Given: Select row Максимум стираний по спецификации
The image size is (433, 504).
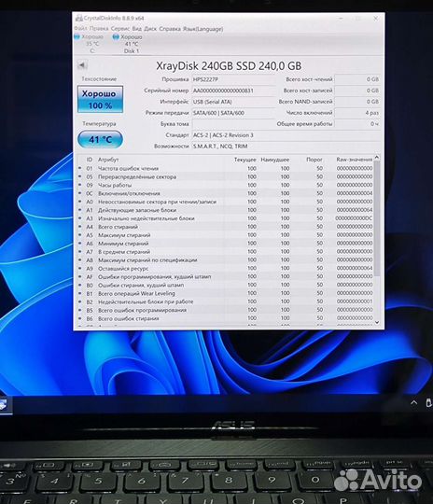Looking at the screenshot, I should 225,259.
